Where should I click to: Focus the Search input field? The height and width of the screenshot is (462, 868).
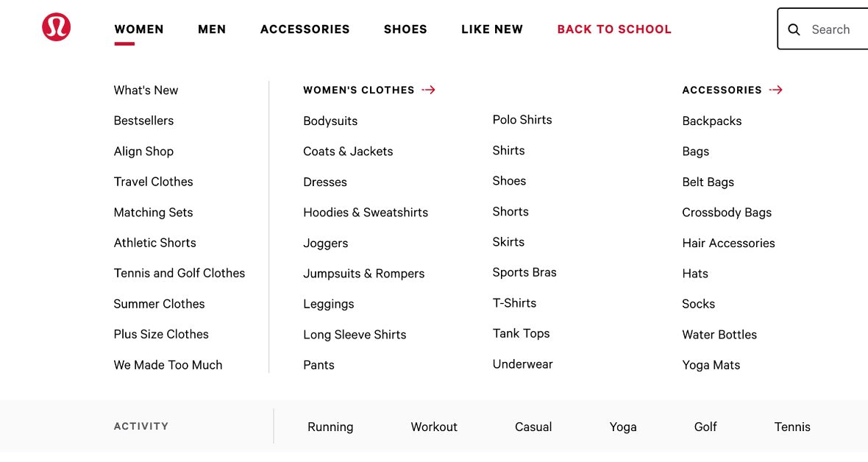point(822,29)
